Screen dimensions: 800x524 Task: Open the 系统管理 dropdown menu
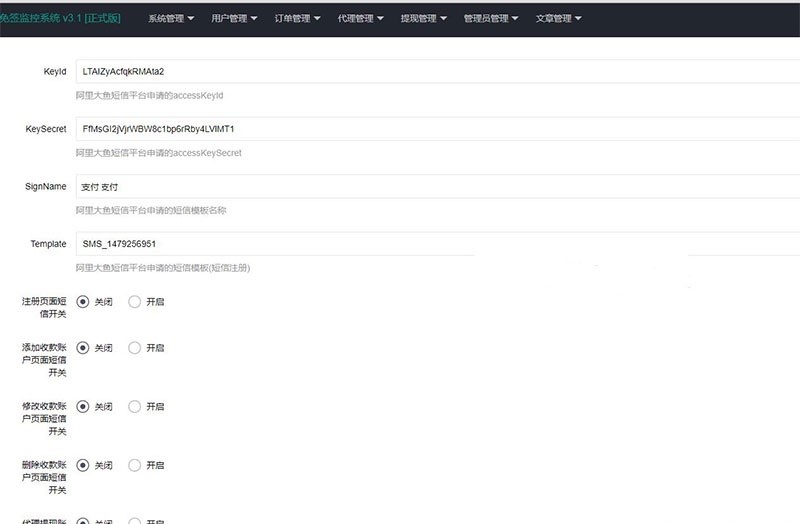171,18
